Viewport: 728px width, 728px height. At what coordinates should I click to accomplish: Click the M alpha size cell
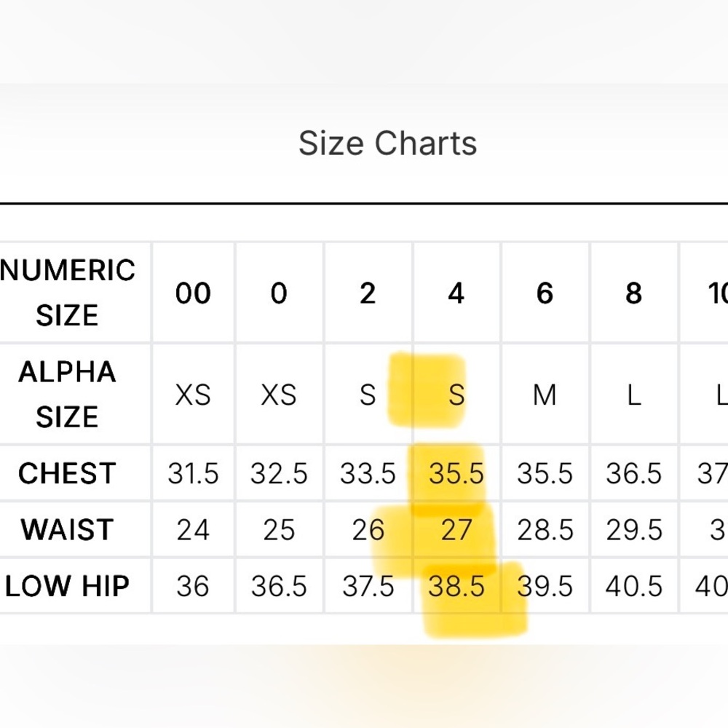(x=545, y=395)
